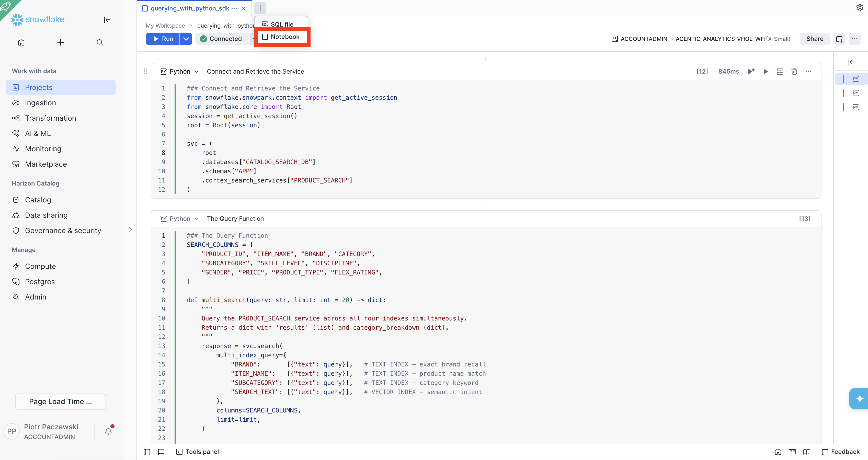This screenshot has width=868, height=460.
Task: Insert a cell between the two Python cells
Action: (486, 205)
